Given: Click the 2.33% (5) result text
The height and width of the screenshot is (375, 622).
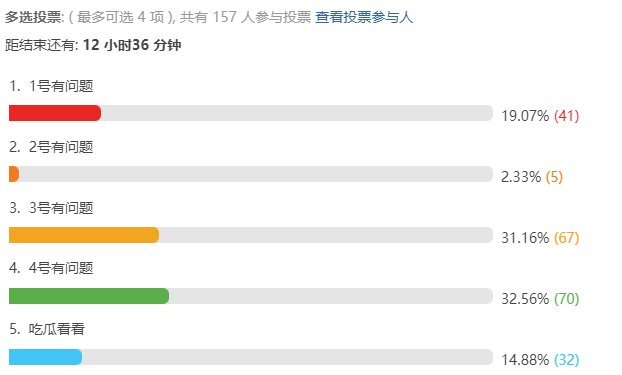Looking at the screenshot, I should point(532,177).
